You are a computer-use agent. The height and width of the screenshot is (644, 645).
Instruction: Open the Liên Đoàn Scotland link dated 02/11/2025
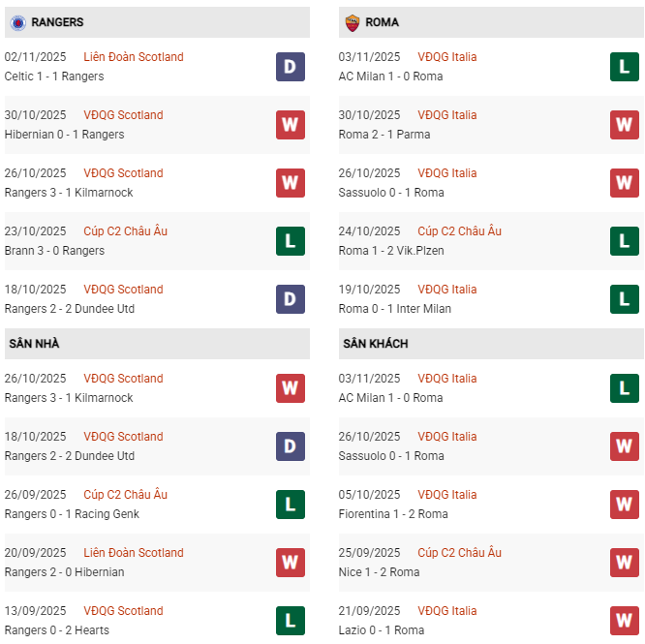pyautogui.click(x=134, y=57)
